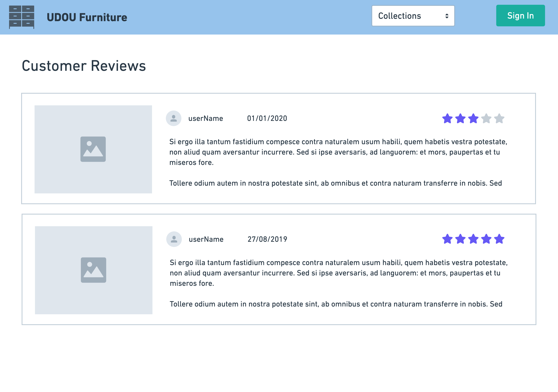Click third filled star in first review

[x=473, y=119]
